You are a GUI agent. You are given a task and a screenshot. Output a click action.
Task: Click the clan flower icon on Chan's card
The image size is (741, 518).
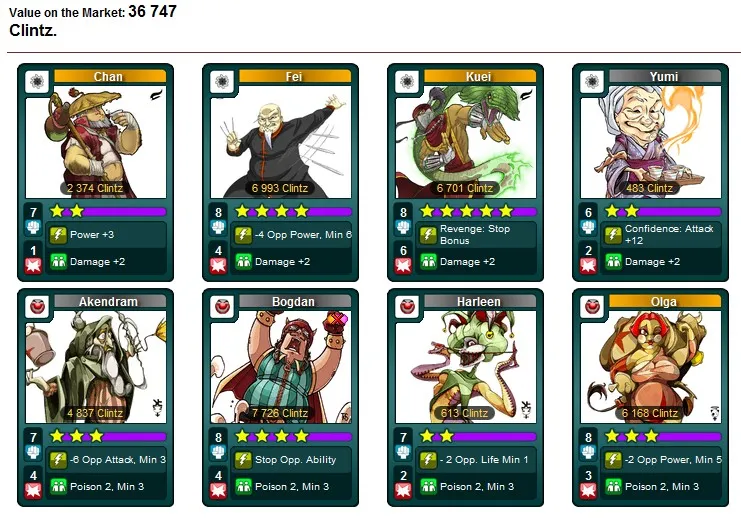pos(37,81)
